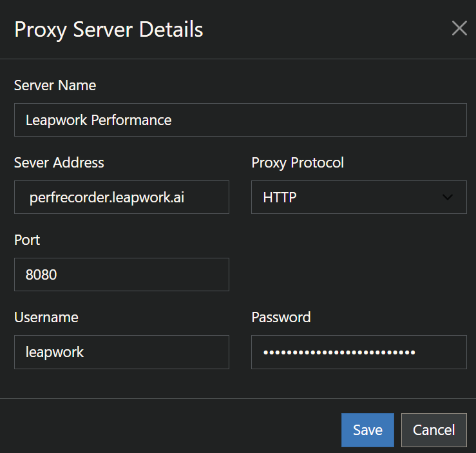Image resolution: width=476 pixels, height=453 pixels.
Task: Click the Sever Address label
Action: pyautogui.click(x=59, y=163)
